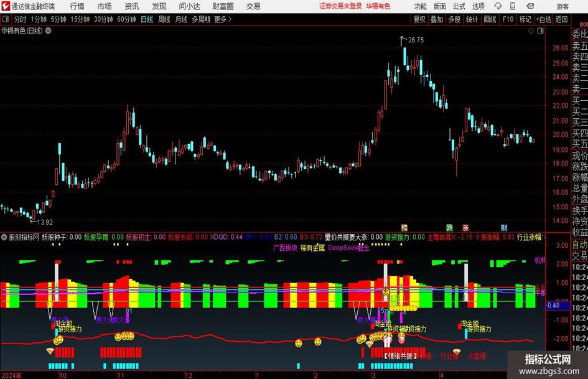Click the 多股 button

click(x=454, y=19)
